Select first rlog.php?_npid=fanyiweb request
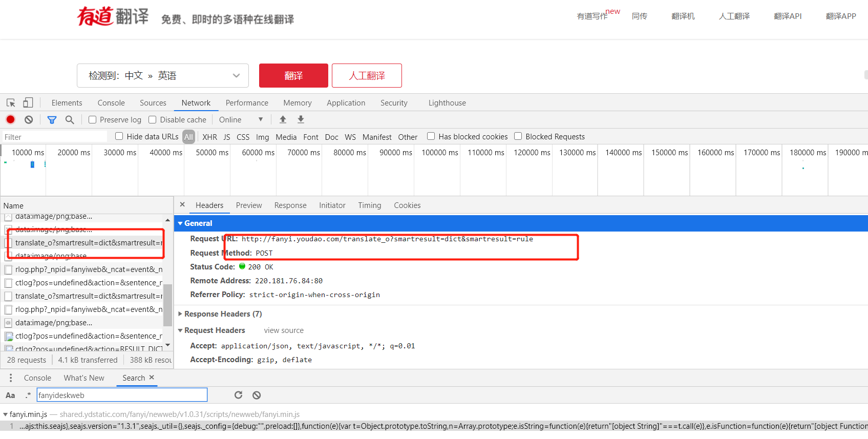This screenshot has width=868, height=439. pyautogui.click(x=86, y=269)
